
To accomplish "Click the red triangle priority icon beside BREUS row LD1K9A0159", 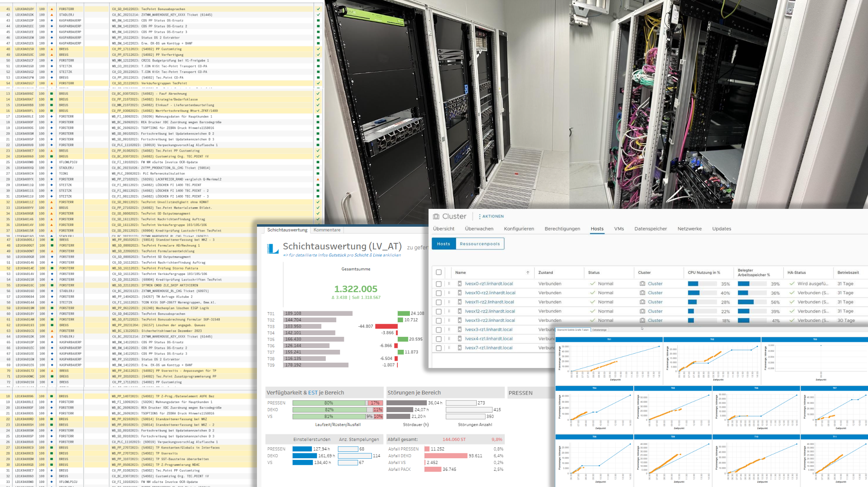I will coord(52,49).
